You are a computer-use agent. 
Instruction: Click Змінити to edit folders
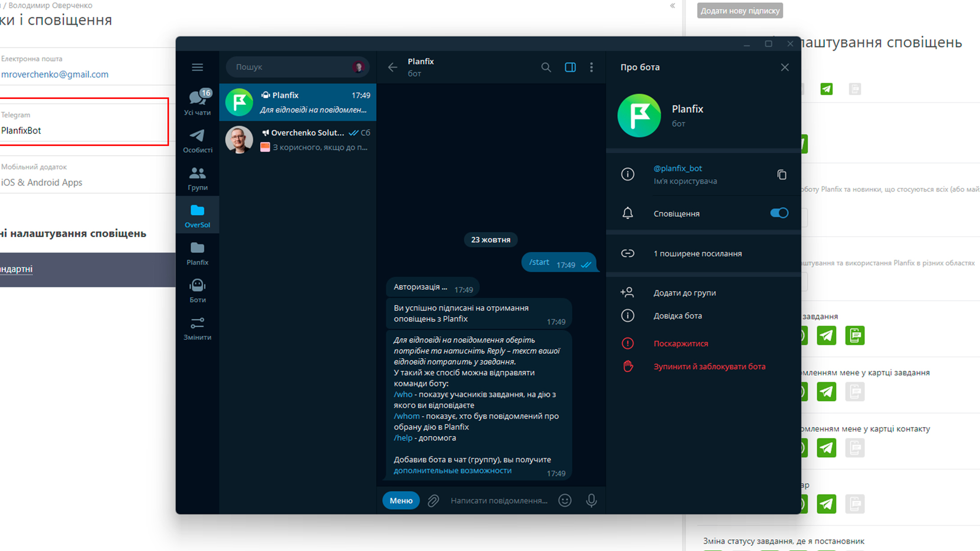point(198,329)
